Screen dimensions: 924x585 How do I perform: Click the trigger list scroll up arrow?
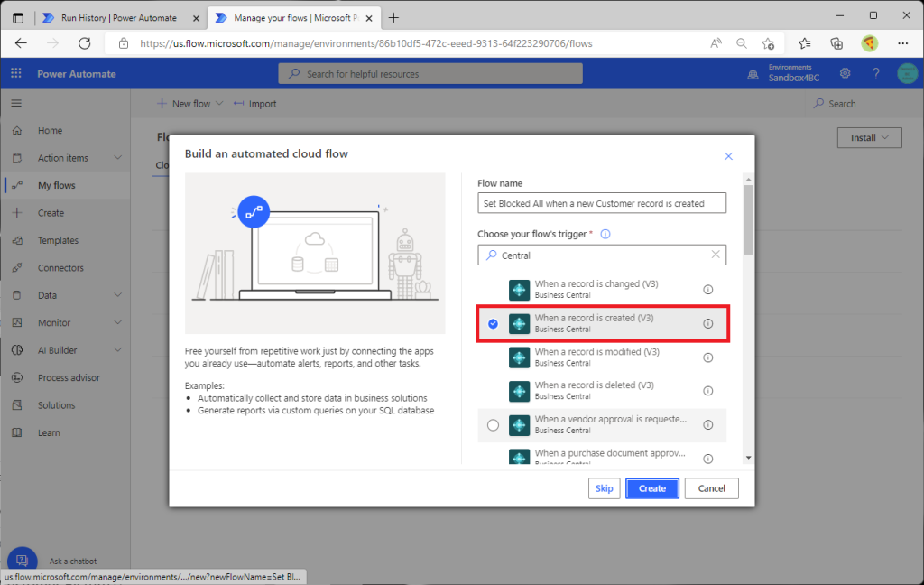tap(748, 179)
